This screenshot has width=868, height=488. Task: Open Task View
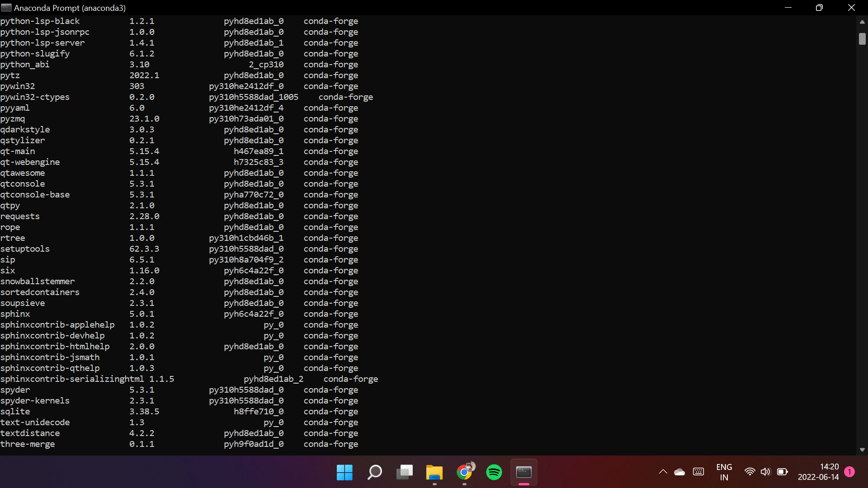pyautogui.click(x=404, y=472)
